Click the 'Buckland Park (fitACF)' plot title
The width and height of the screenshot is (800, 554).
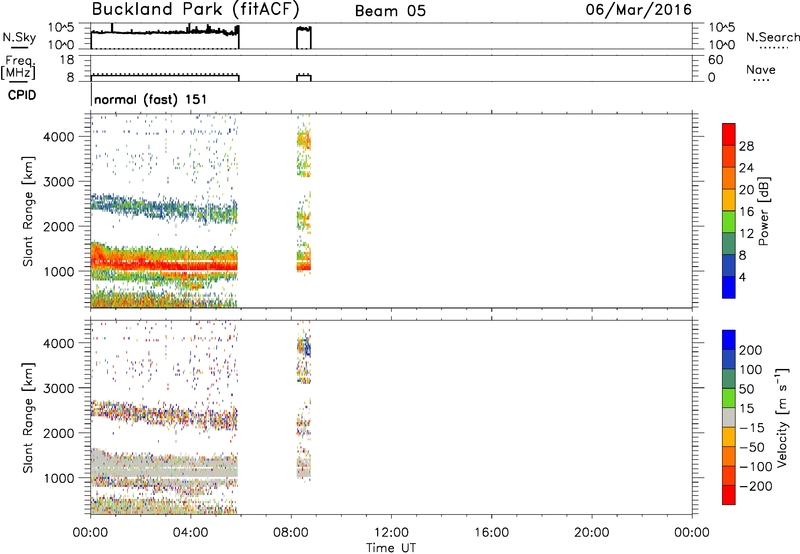(195, 10)
